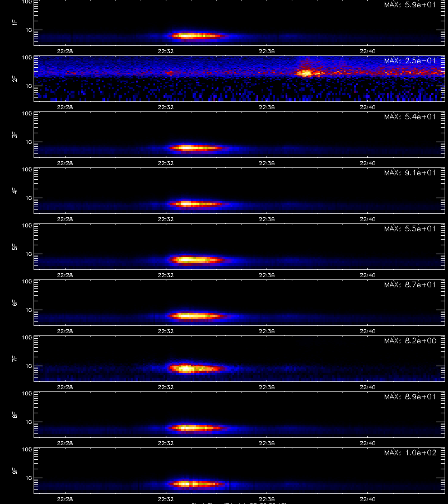Screen dimensions: 448x504
Task: Click the 22:36 time label under panel 7F
Action: click(x=267, y=387)
